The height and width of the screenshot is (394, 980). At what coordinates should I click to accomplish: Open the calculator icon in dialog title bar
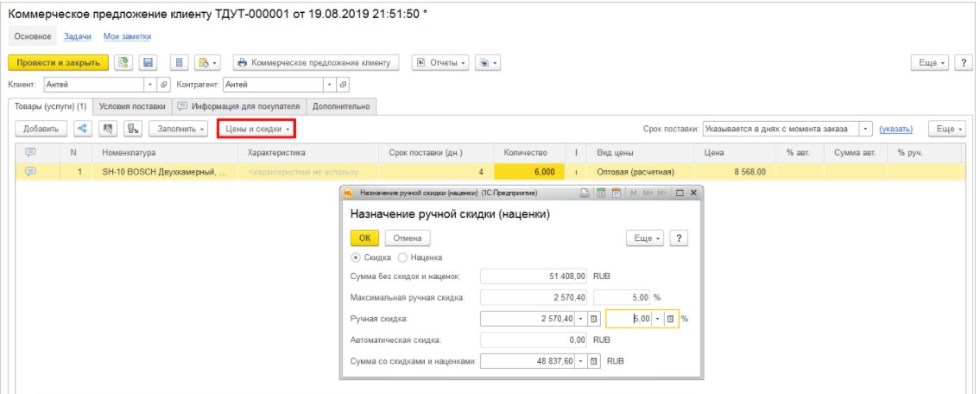[x=601, y=193]
